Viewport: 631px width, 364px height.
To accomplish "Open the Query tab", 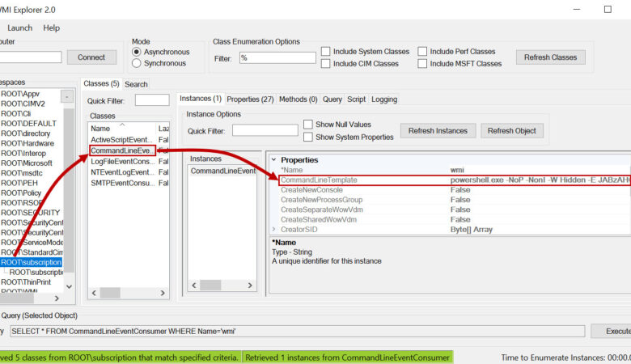I will tap(332, 99).
